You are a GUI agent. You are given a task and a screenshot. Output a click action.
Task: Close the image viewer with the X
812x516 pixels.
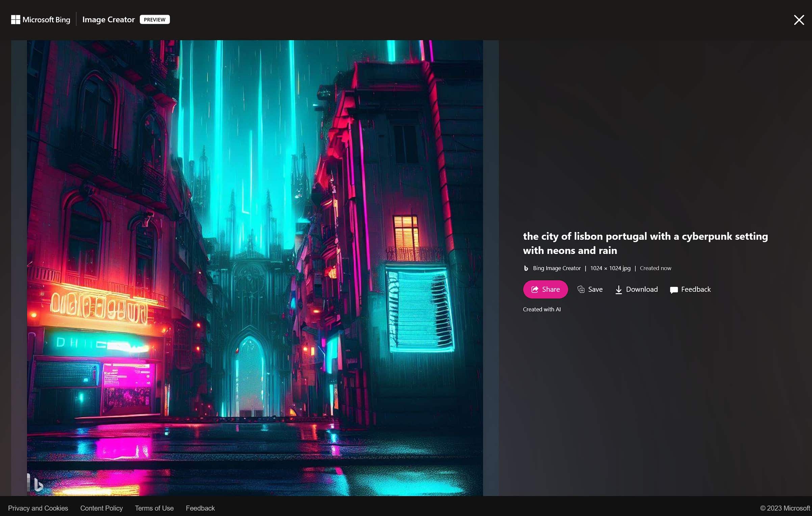pos(799,20)
